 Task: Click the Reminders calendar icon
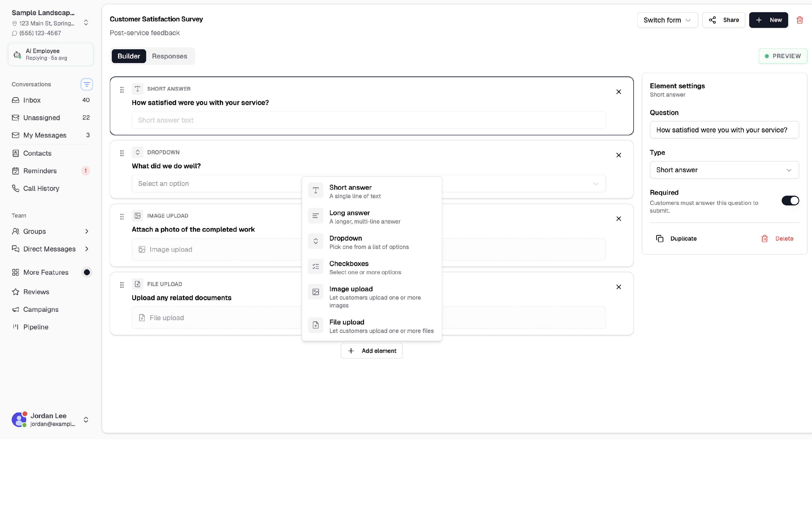click(15, 171)
